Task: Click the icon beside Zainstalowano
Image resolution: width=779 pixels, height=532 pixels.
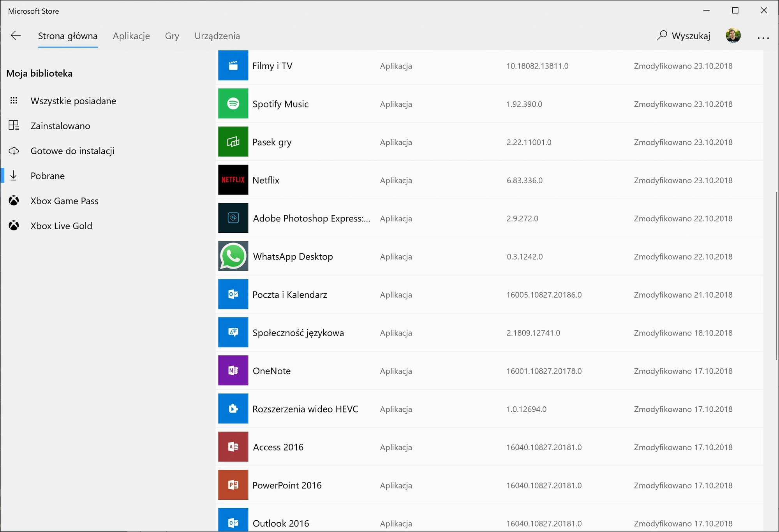Action: tap(14, 125)
